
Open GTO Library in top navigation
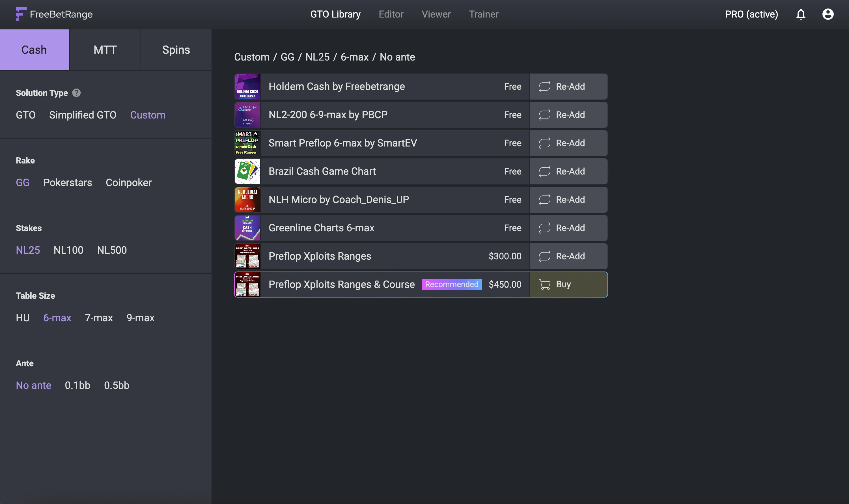[x=335, y=14]
